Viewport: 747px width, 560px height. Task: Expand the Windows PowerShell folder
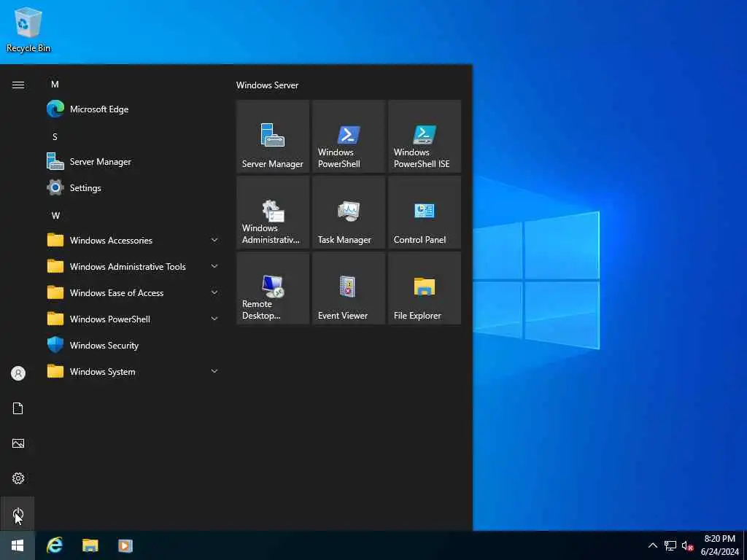coord(133,319)
